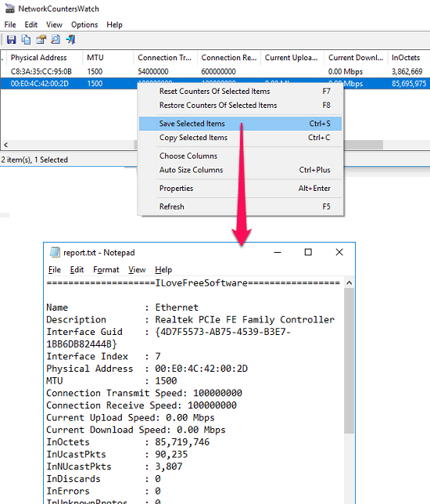The image size is (430, 504).
Task: Click the 2 item(s), 1 Selected status text
Action: pyautogui.click(x=34, y=160)
